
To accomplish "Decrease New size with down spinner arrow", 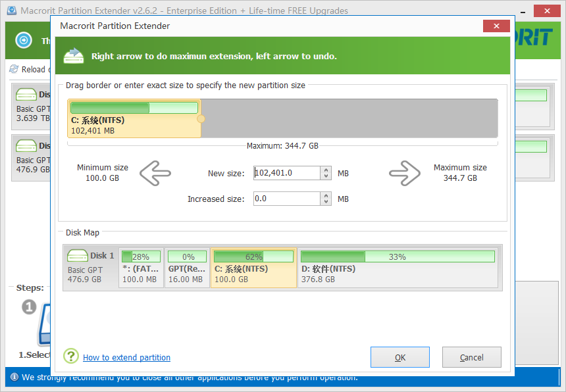I will (326, 176).
